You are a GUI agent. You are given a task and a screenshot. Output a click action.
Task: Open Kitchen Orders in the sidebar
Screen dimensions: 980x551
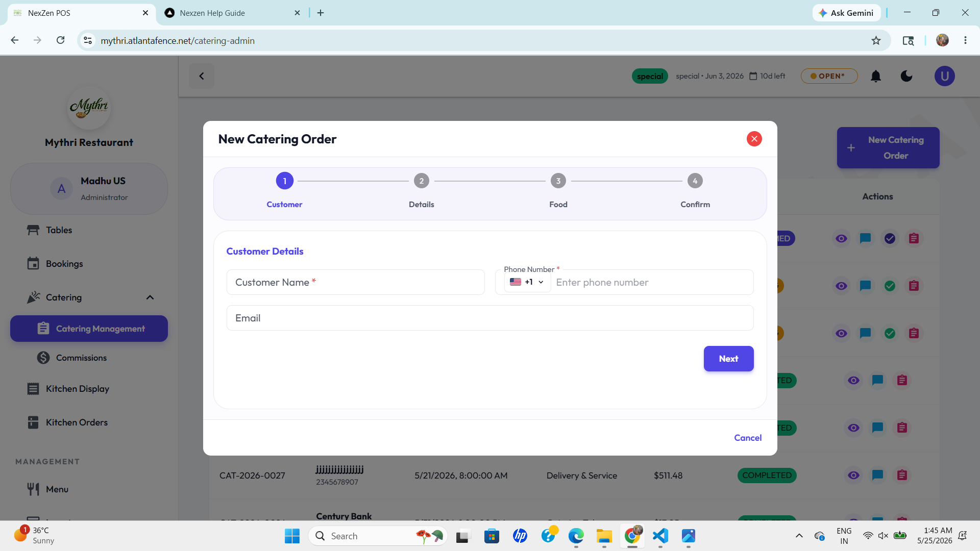point(89,422)
